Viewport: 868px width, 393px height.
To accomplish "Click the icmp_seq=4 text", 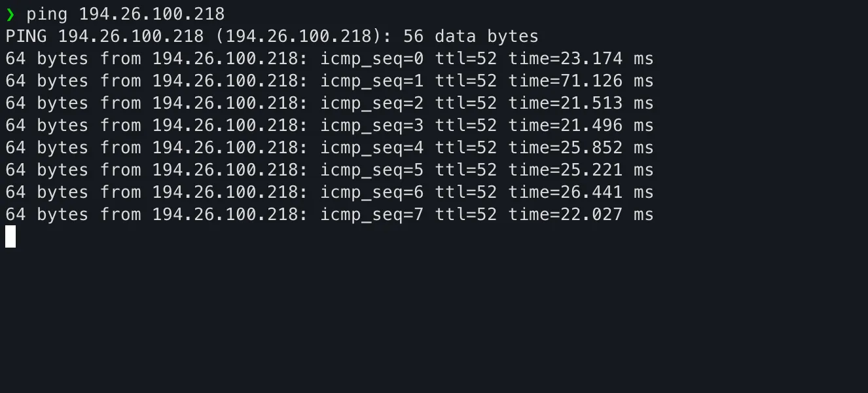I will [x=372, y=148].
